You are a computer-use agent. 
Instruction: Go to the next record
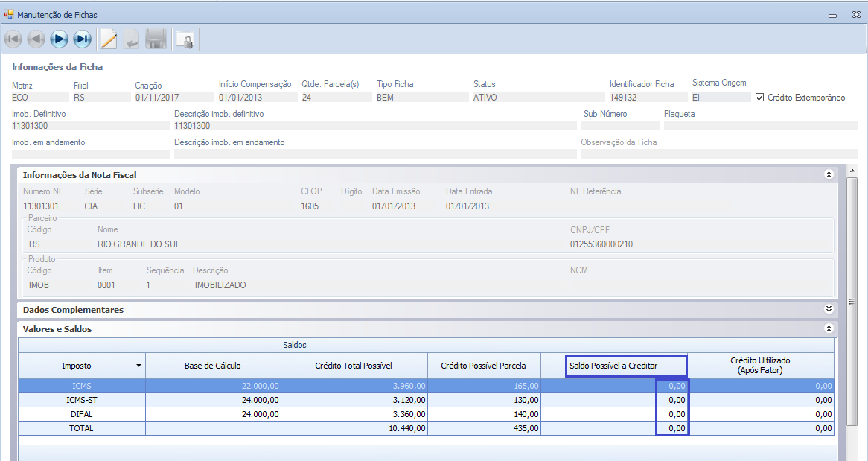[x=60, y=39]
